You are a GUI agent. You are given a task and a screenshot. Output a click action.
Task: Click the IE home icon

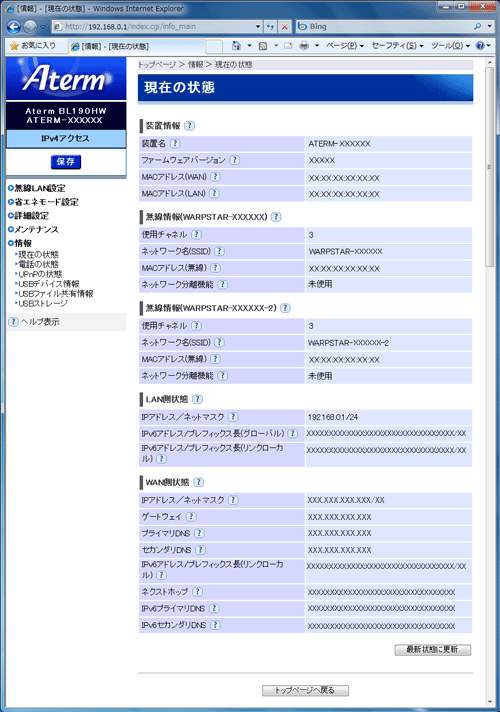tap(236, 46)
